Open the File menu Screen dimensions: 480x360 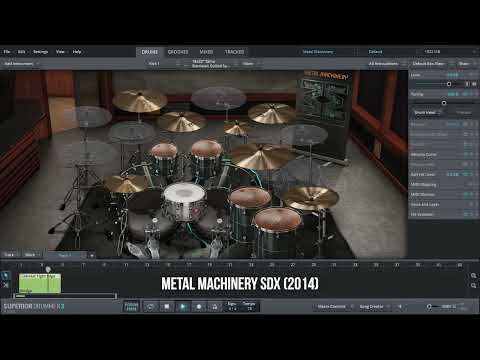pyautogui.click(x=7, y=52)
